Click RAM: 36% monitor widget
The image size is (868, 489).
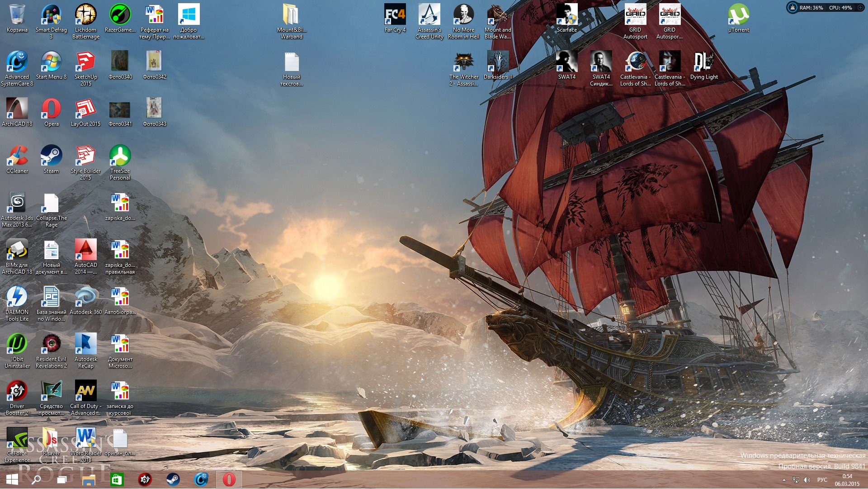(x=811, y=8)
